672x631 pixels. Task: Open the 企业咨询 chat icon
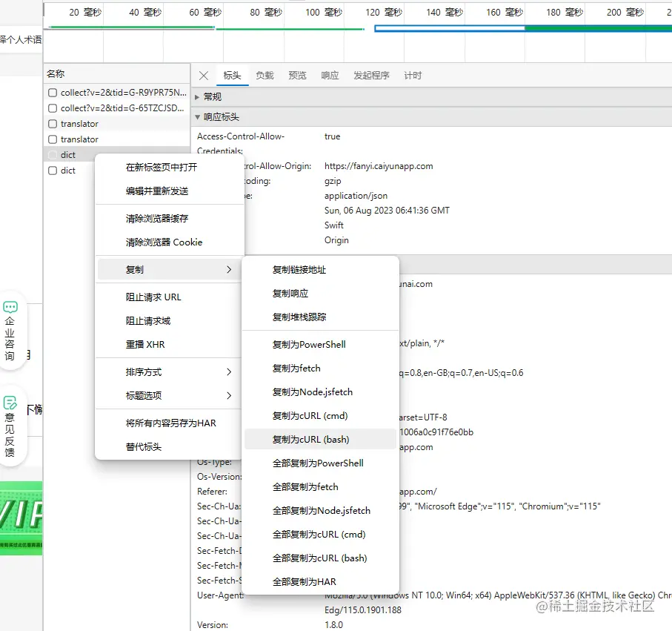(10, 307)
